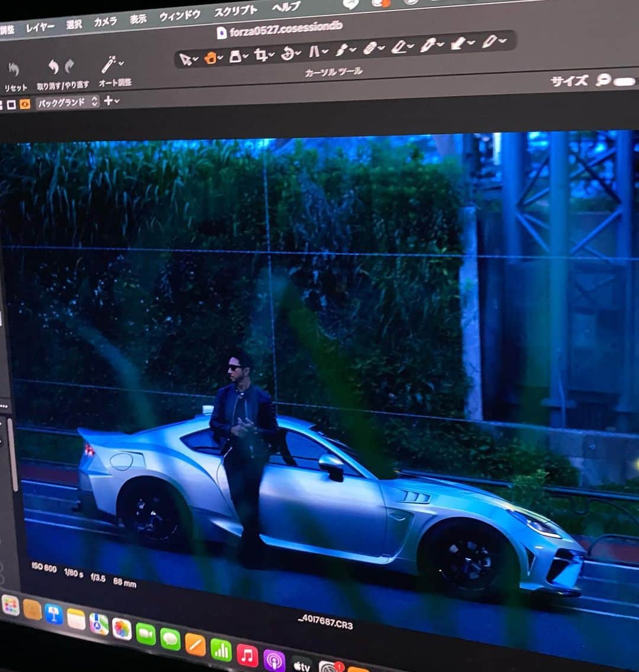Adjust the サイズ thumbnail size slider
This screenshot has width=639, height=672.
[x=625, y=82]
